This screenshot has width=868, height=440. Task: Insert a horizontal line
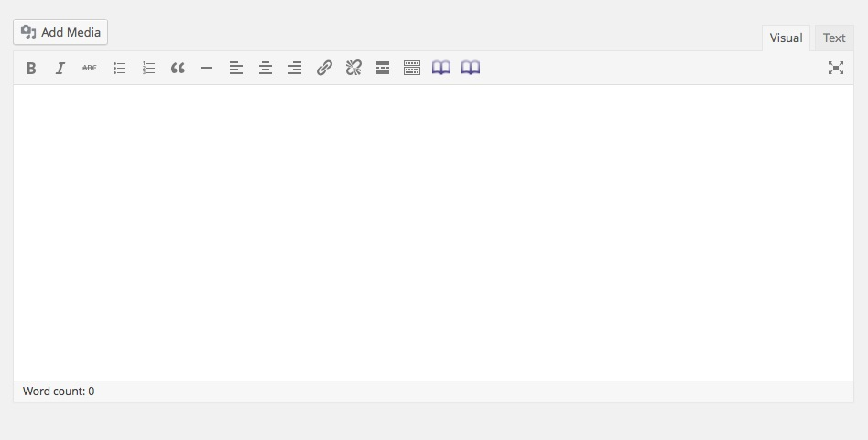[x=207, y=68]
